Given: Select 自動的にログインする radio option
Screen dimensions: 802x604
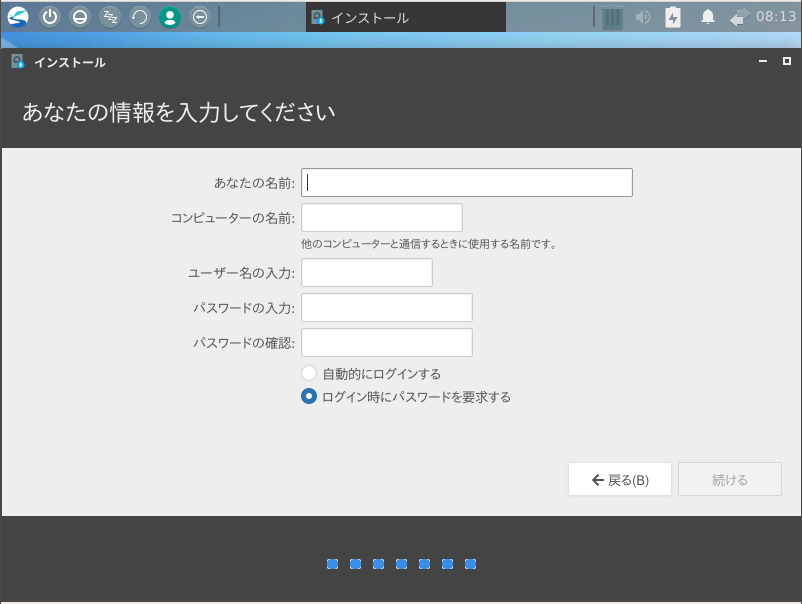Looking at the screenshot, I should point(371,374).
